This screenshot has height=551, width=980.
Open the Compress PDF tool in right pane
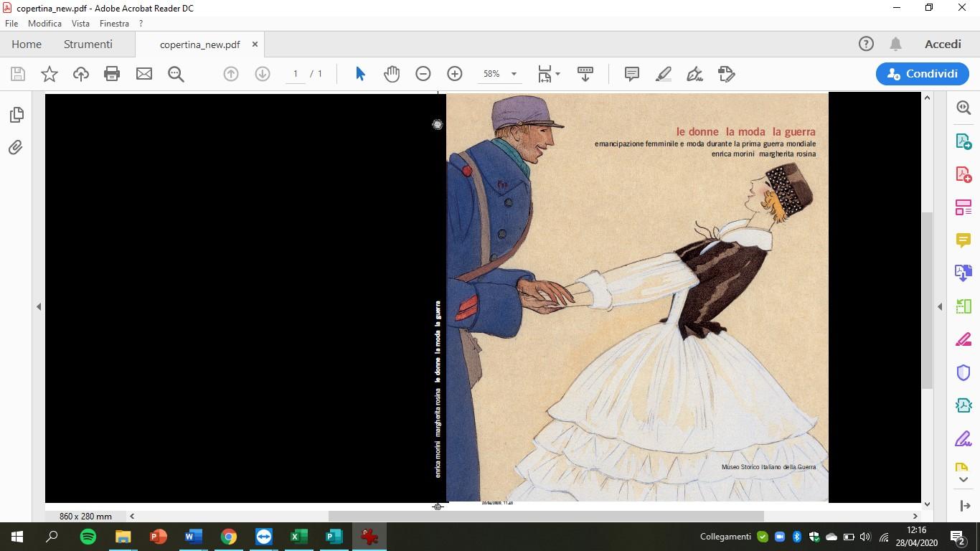point(963,405)
